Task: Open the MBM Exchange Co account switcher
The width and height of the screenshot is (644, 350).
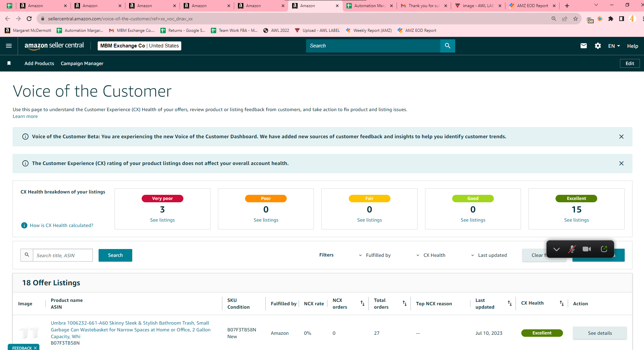Action: [x=139, y=46]
